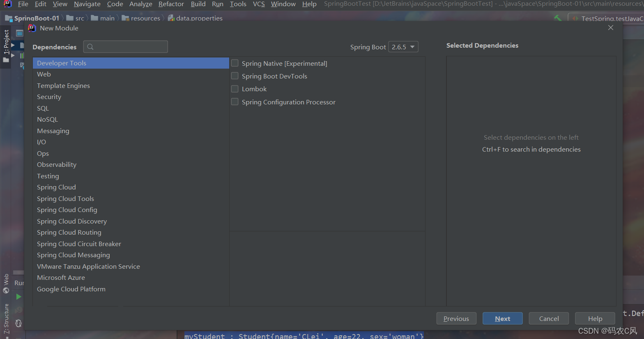
Task: Cancel the New Module wizard
Action: tap(549, 318)
